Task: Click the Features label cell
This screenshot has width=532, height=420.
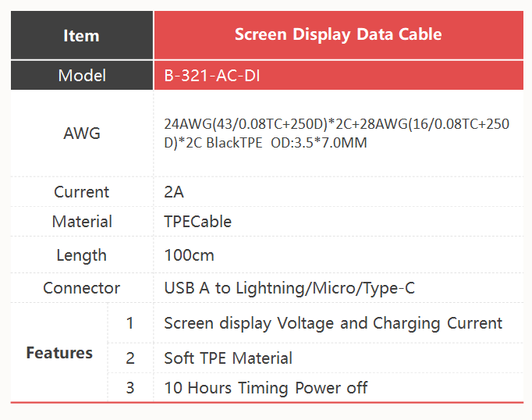Action: tap(59, 353)
